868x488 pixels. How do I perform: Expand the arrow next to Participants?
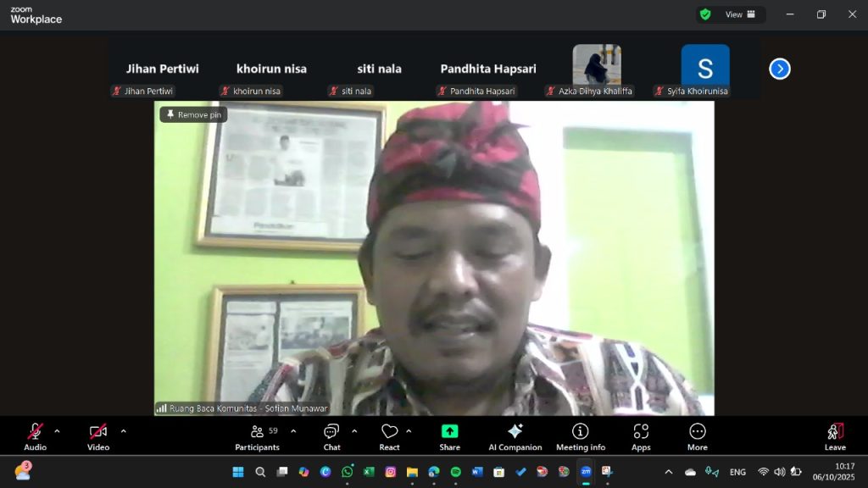click(x=293, y=431)
